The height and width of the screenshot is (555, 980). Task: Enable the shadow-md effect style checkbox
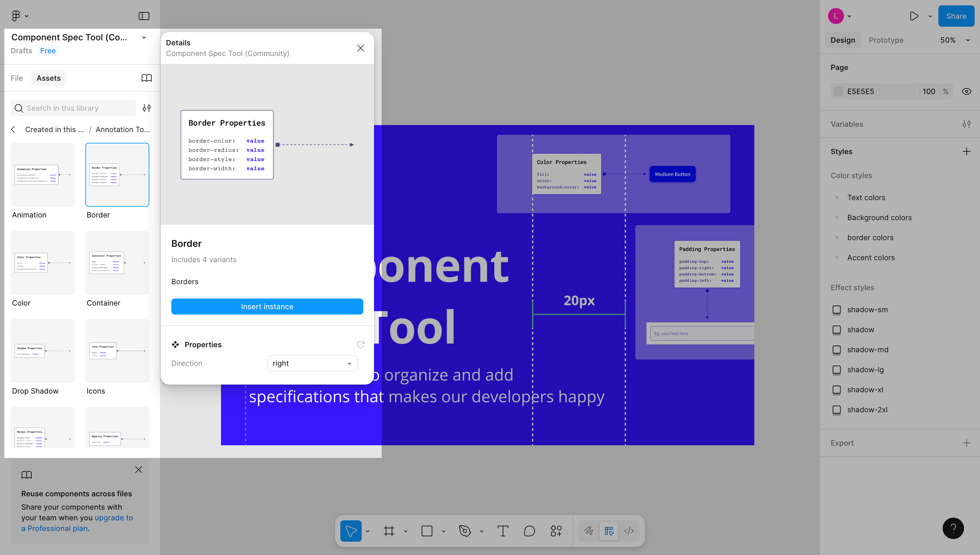(x=837, y=350)
